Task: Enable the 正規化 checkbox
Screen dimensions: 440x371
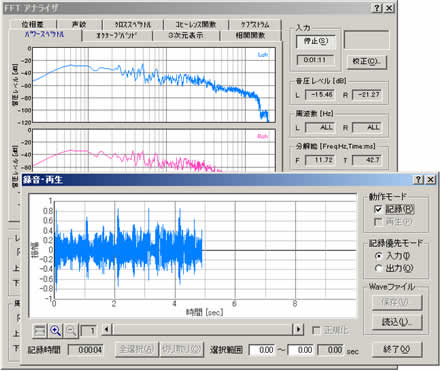Action: (x=316, y=330)
